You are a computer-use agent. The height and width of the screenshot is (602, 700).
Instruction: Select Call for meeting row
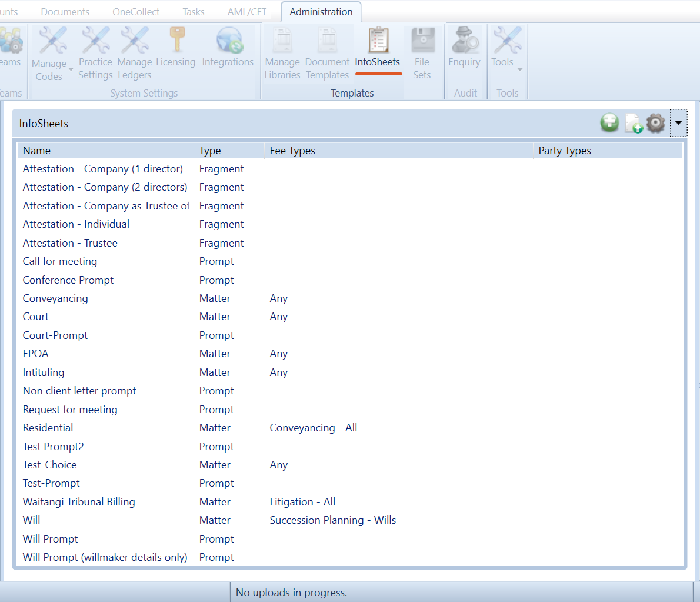pos(350,261)
